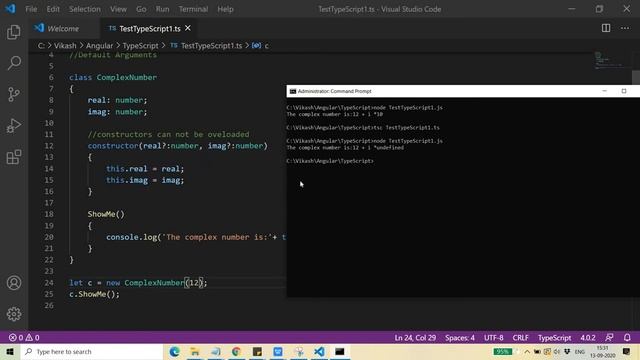Launch Microsoft Edge from taskbar
640x360 pixels.
[x=174, y=351]
